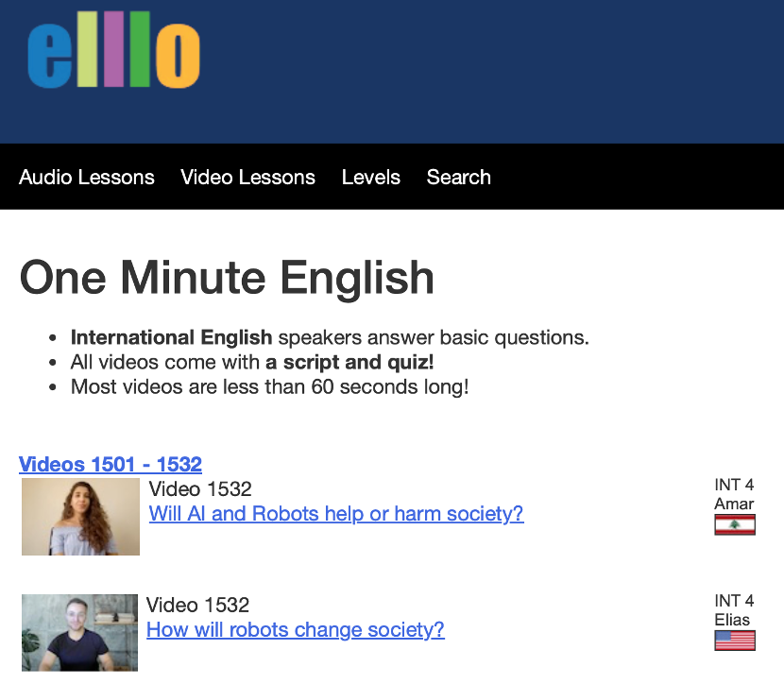Image resolution: width=784 pixels, height=684 pixels.
Task: Open 'Will AI and Robots help or harm society?'
Action: [x=336, y=514]
